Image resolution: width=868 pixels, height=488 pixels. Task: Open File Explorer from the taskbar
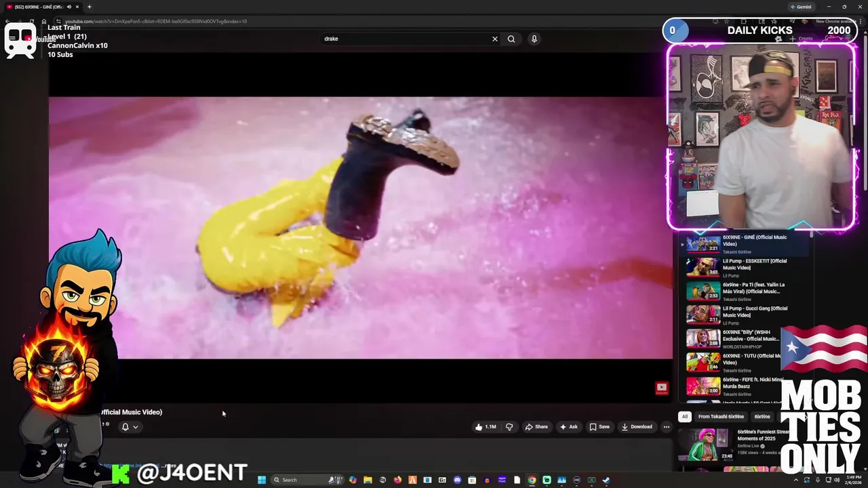click(368, 480)
